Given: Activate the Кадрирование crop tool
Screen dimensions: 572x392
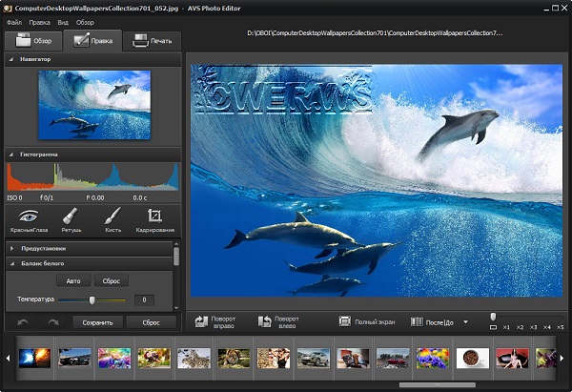Looking at the screenshot, I should tap(153, 217).
